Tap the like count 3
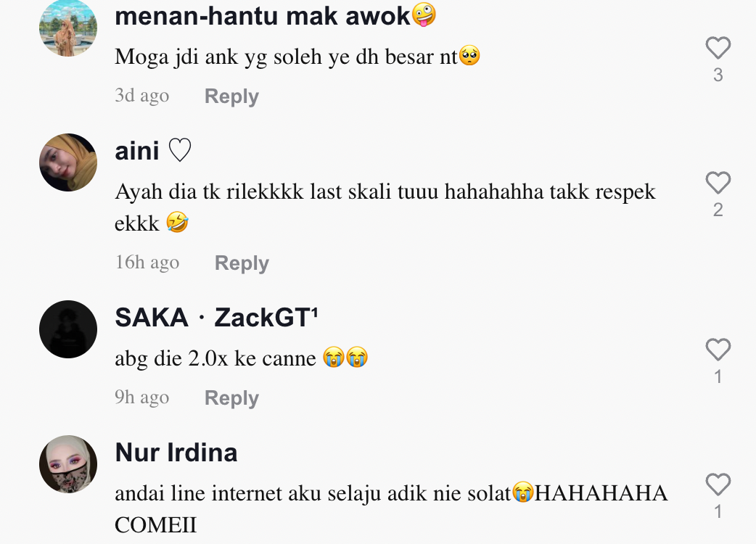Image resolution: width=756 pixels, height=544 pixels. click(x=718, y=75)
